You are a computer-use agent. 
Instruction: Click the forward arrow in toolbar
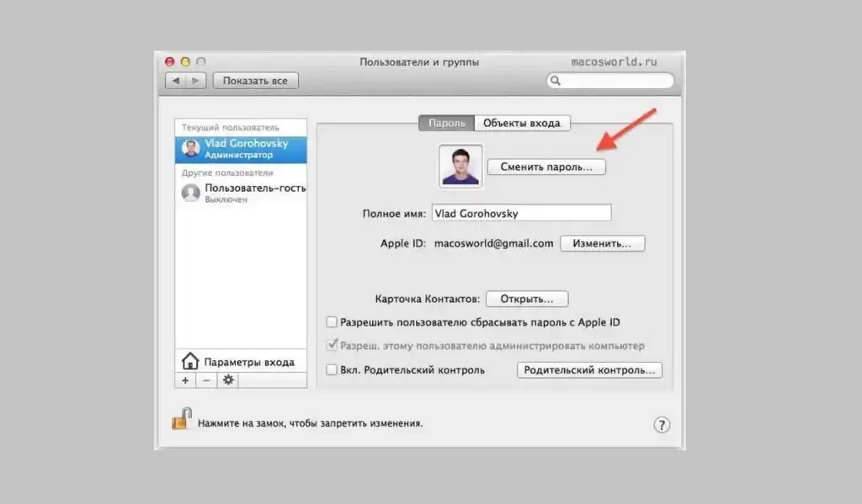click(x=195, y=81)
